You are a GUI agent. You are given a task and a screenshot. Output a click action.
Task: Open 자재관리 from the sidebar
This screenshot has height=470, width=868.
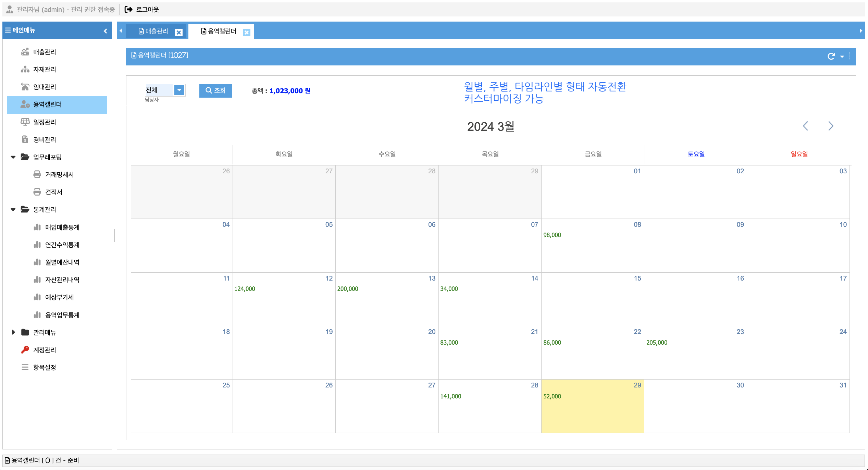point(45,70)
